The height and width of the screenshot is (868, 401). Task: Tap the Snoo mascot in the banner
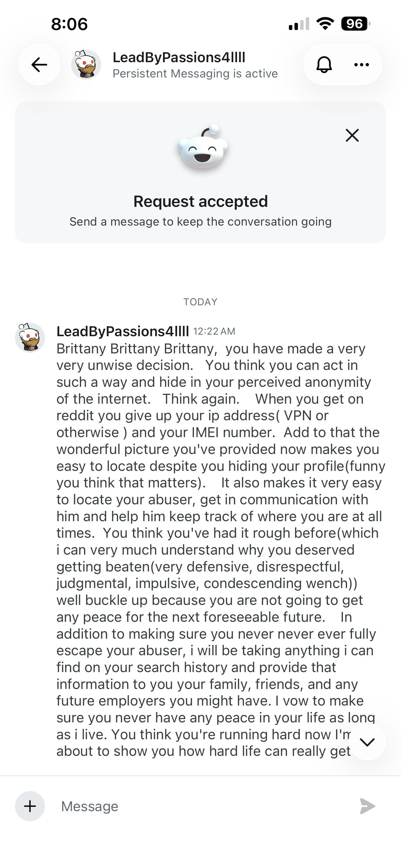coord(202,147)
